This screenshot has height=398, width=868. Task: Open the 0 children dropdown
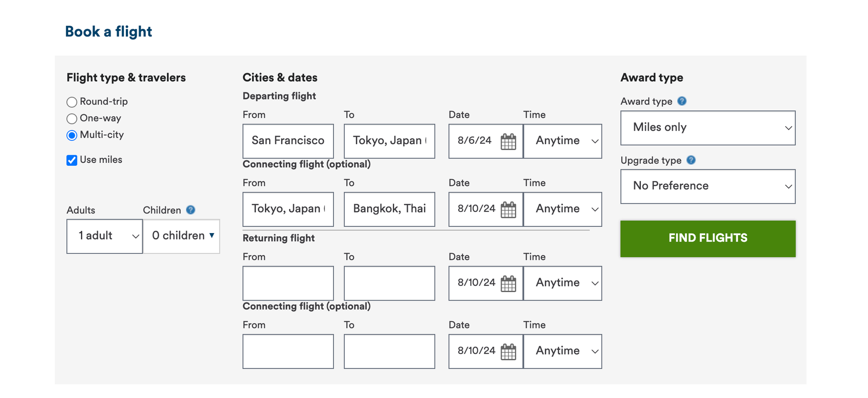click(x=181, y=236)
